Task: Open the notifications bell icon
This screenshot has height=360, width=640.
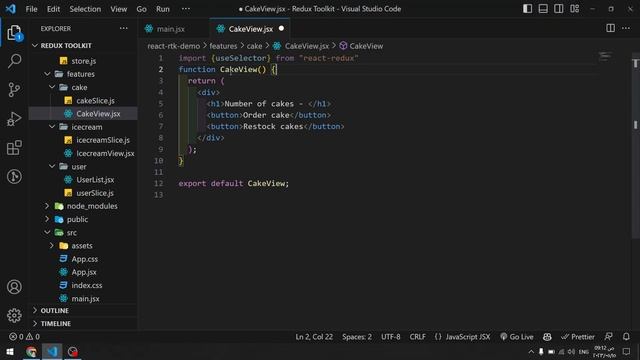Action: (626, 337)
